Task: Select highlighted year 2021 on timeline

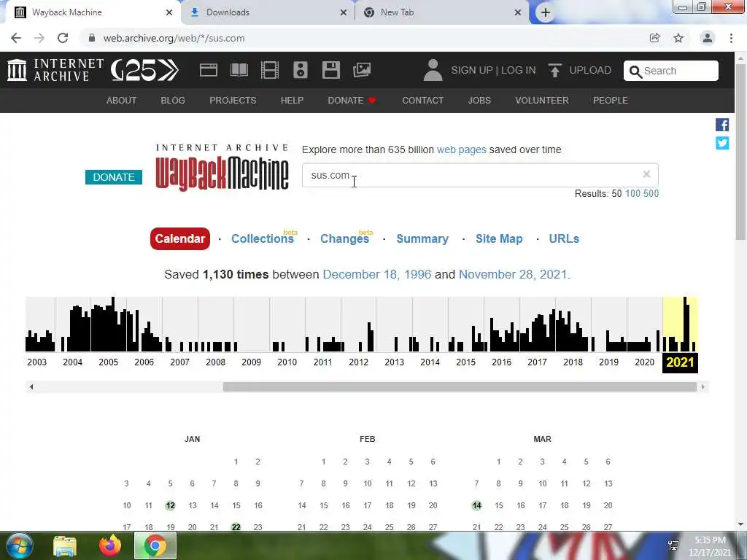Action: tap(681, 362)
